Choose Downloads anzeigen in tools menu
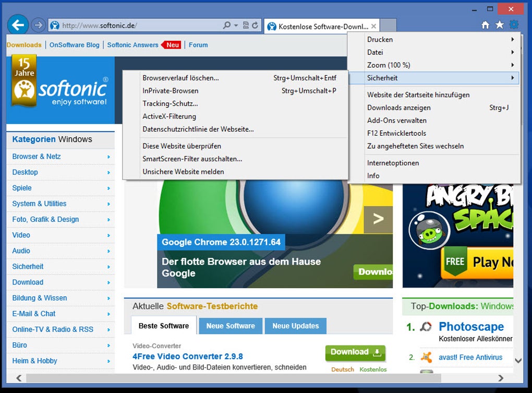This screenshot has height=393, width=532. point(434,108)
